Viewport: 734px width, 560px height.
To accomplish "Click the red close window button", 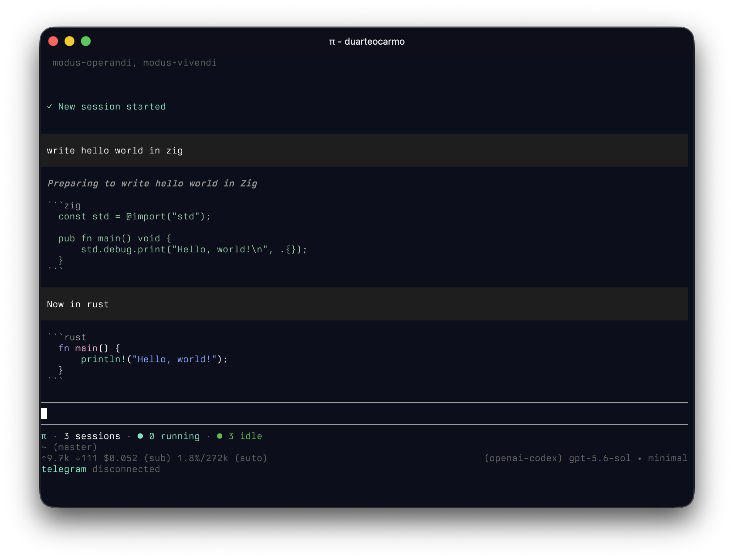I will 53,41.
